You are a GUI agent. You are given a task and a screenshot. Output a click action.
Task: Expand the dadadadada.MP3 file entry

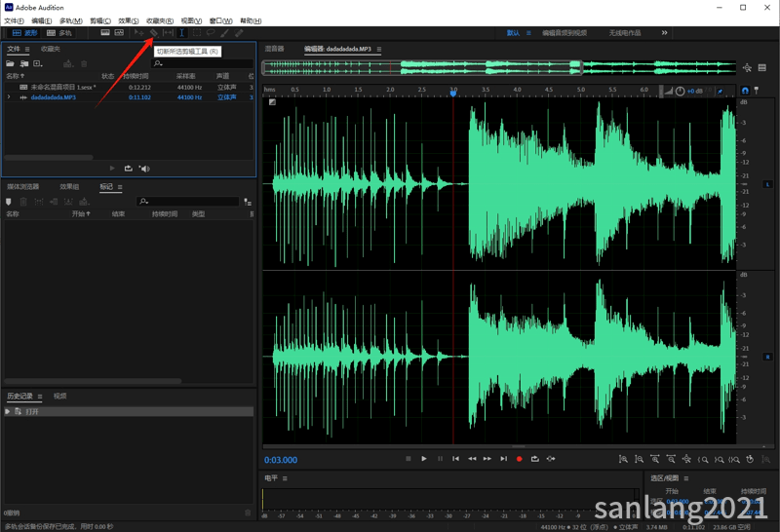click(x=9, y=97)
